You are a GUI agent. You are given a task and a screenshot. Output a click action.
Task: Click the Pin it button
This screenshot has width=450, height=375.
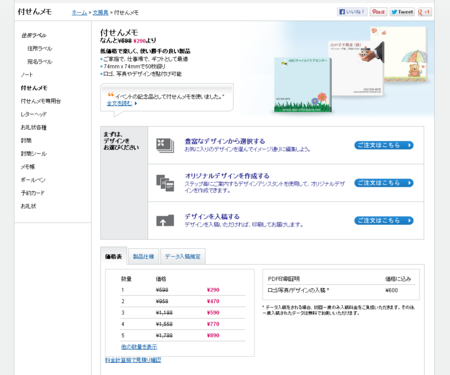[x=378, y=12]
